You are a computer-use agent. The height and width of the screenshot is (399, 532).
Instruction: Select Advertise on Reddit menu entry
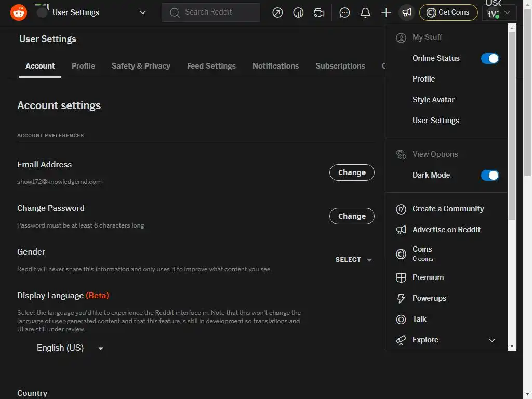click(446, 230)
